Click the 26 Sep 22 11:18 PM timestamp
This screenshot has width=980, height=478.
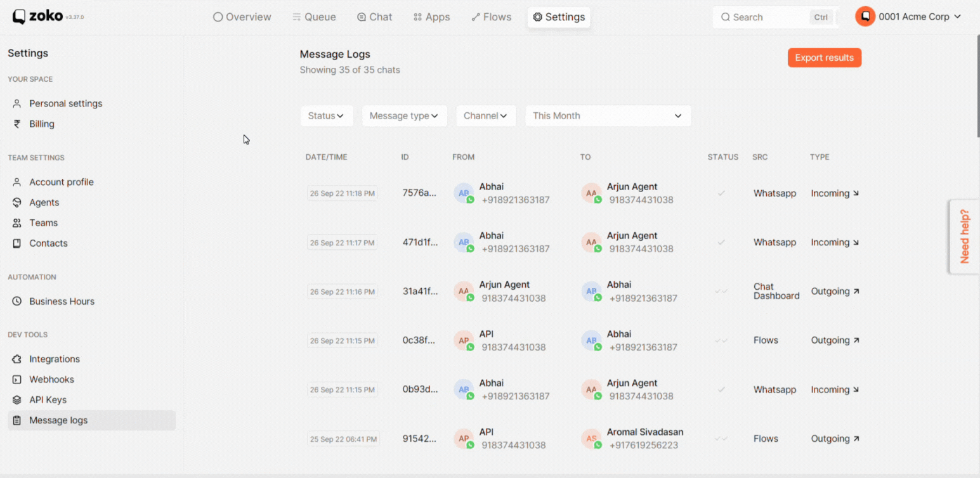[x=343, y=193]
